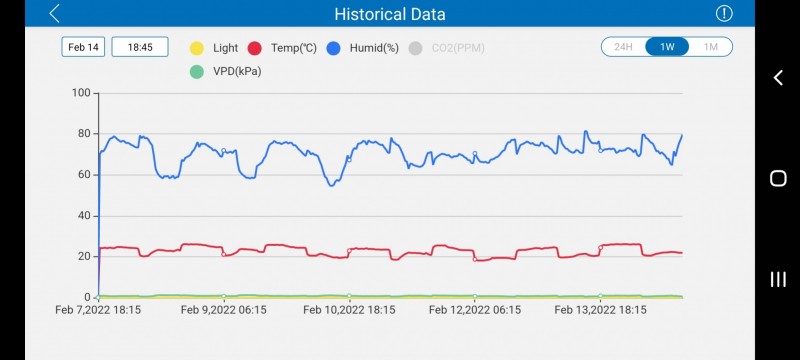Switch to the 24H range
800x360 pixels.
click(623, 47)
